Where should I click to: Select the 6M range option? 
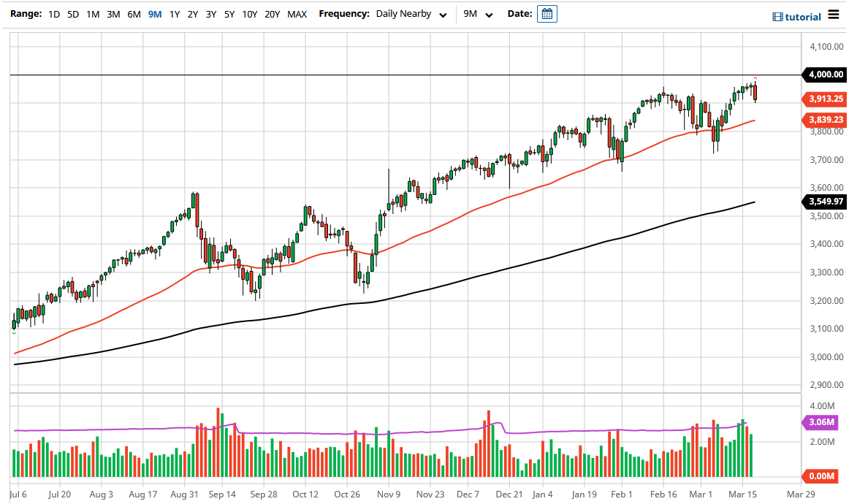[x=133, y=13]
